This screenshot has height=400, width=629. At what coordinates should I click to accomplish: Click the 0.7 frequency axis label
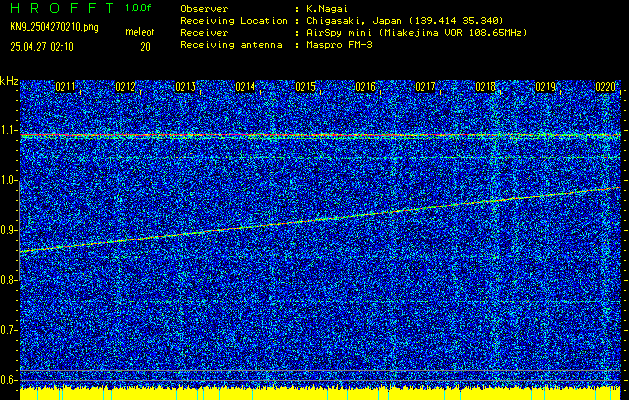click(x=9, y=330)
